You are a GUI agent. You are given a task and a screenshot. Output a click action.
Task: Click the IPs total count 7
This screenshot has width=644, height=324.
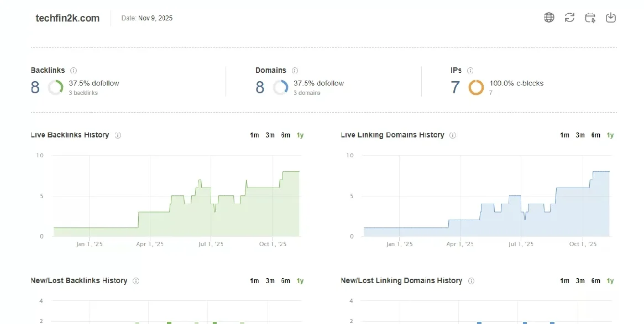[455, 87]
